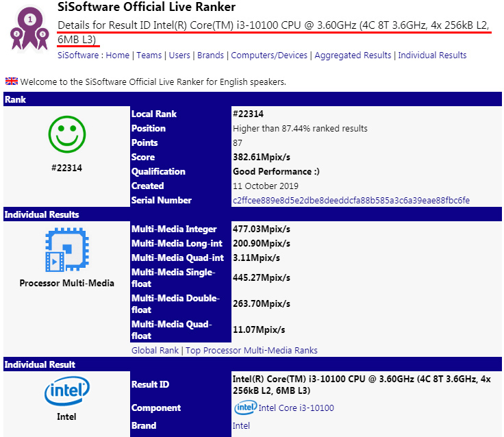Click the 263.70Mpix/s value
The height and width of the screenshot is (437, 504).
tap(262, 303)
